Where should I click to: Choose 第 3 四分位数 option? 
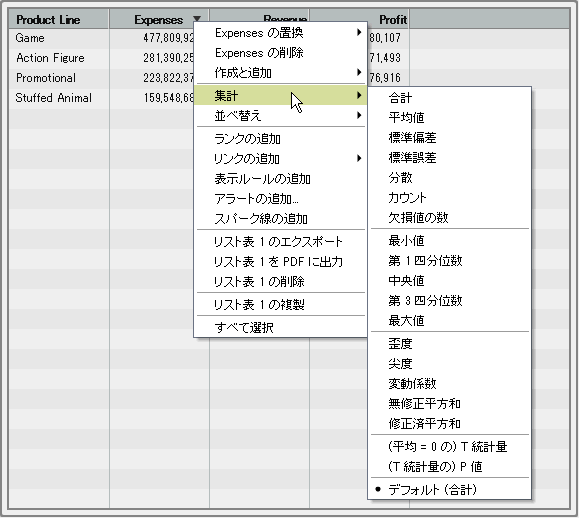[449, 301]
